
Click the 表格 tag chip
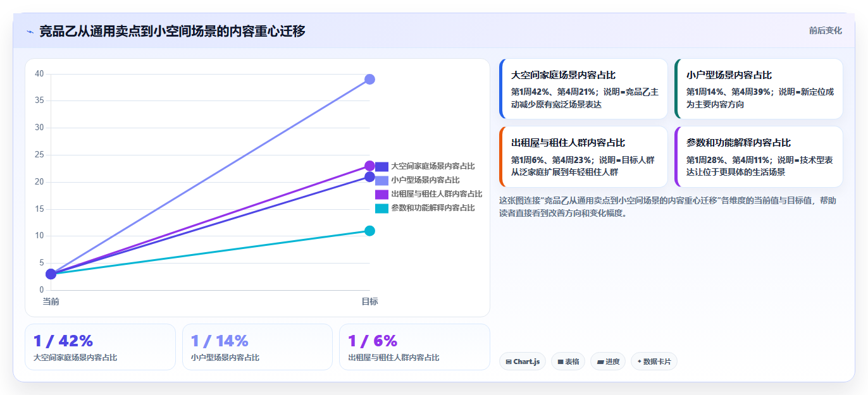pos(568,362)
